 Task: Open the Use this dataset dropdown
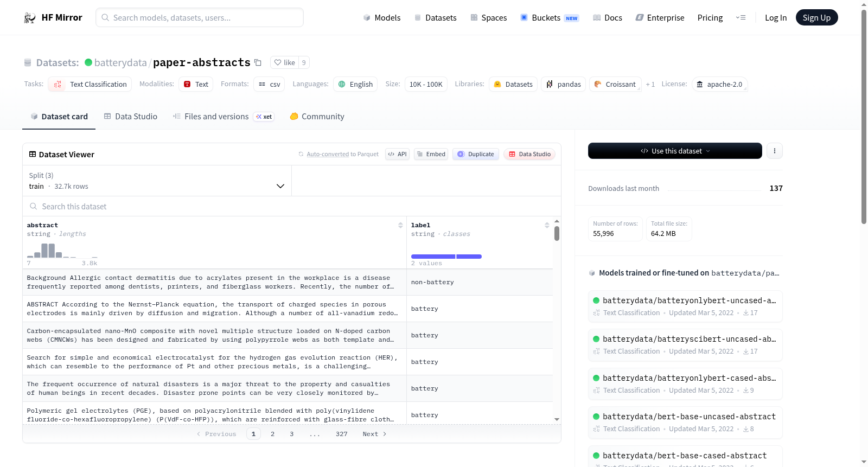675,151
